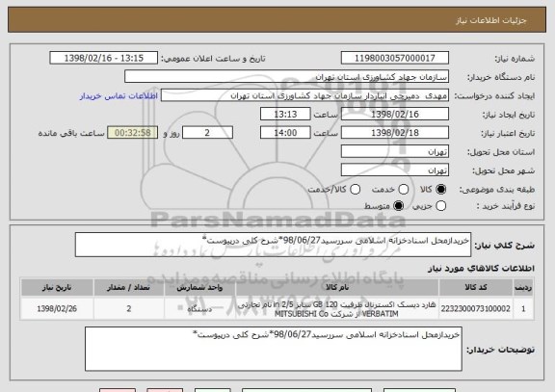Click the quantity cell showing 2 in table

point(129,309)
